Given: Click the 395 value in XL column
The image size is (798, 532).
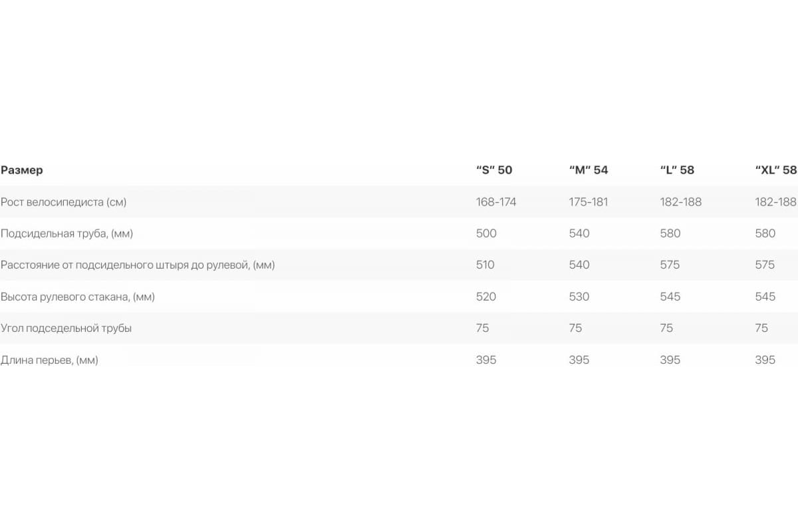Looking at the screenshot, I should coord(765,360).
